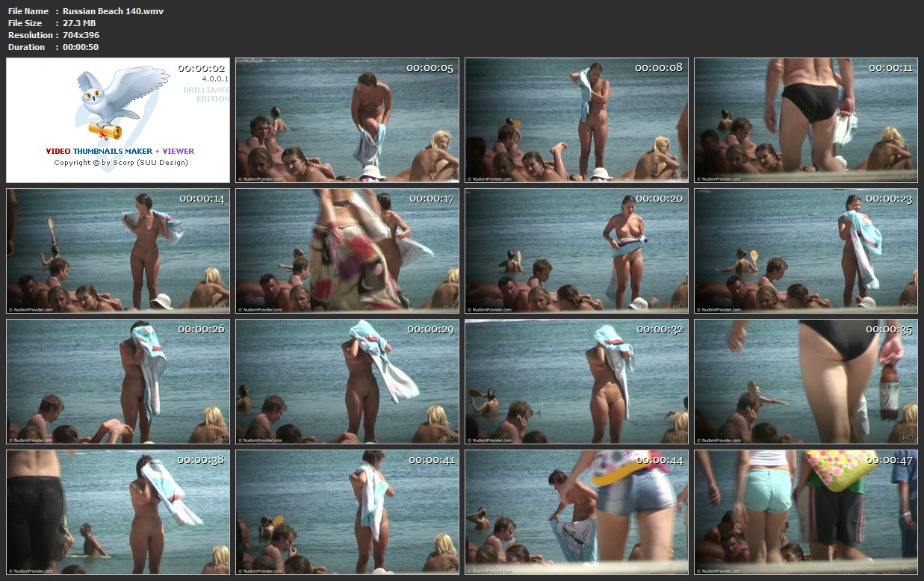Viewport: 924px width, 581px height.
Task: Choose the thumbnail marked 00:00:20
Action: (576, 250)
